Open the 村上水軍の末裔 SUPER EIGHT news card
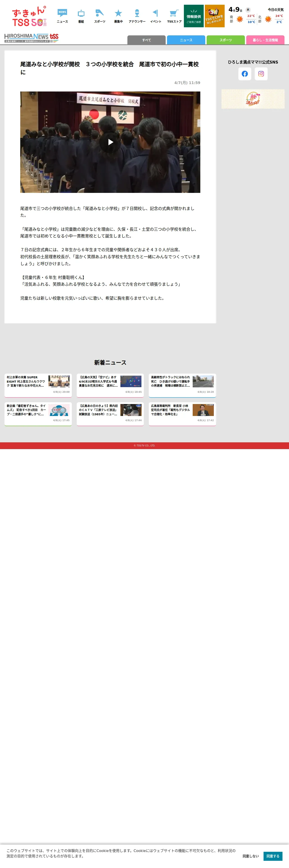The height and width of the screenshot is (868, 289). pos(38,386)
